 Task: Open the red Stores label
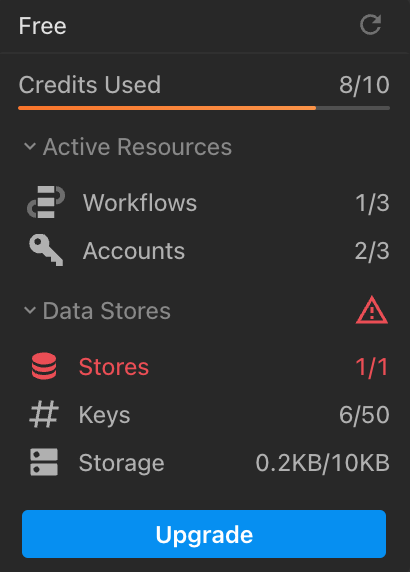click(114, 367)
